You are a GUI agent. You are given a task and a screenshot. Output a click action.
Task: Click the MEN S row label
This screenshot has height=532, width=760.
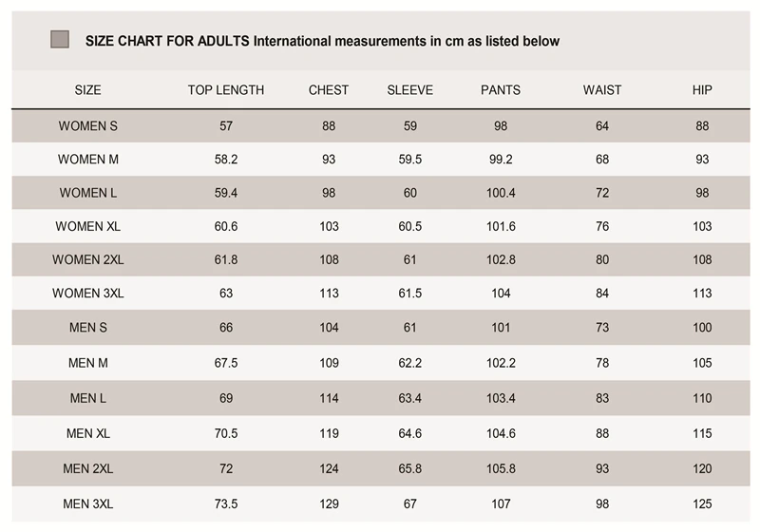[x=87, y=328]
